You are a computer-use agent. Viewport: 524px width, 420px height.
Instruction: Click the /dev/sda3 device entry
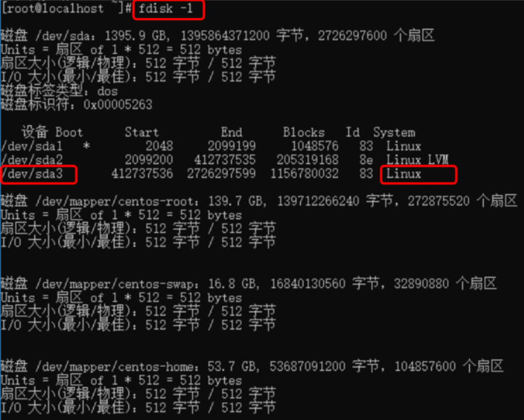tap(32, 174)
